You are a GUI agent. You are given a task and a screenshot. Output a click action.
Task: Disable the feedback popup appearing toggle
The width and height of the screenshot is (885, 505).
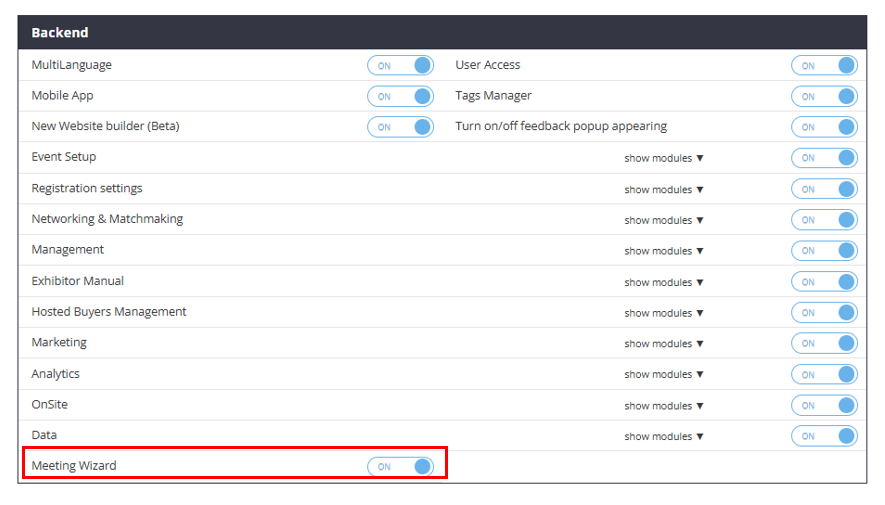point(824,127)
